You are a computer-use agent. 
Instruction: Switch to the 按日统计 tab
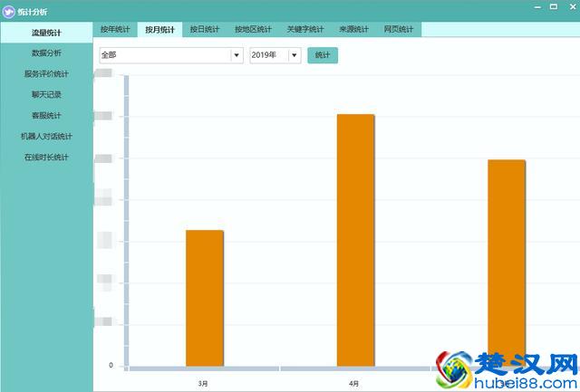(205, 30)
